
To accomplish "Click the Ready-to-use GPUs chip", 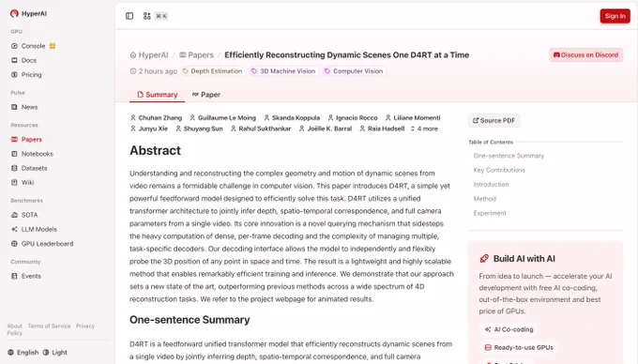I will tap(519, 347).
